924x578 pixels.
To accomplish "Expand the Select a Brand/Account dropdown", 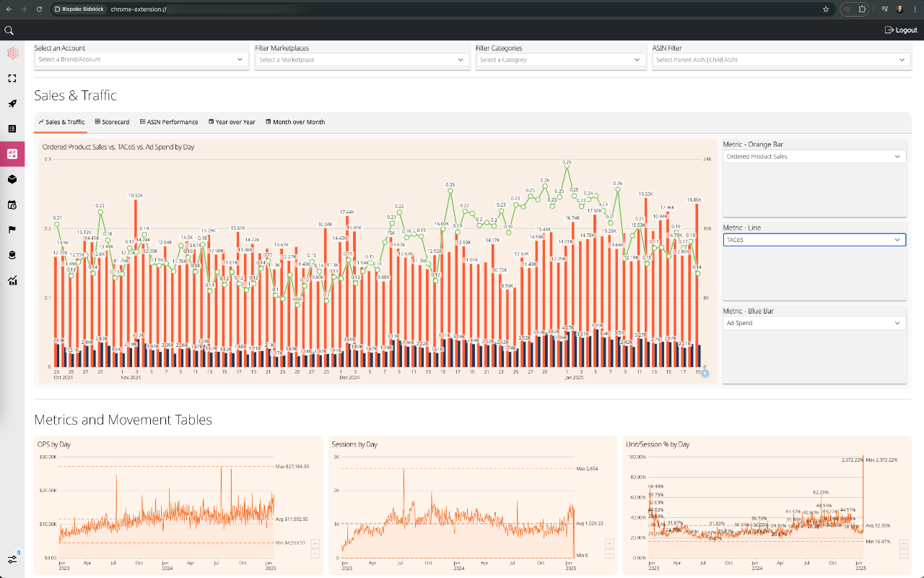I will click(x=141, y=59).
